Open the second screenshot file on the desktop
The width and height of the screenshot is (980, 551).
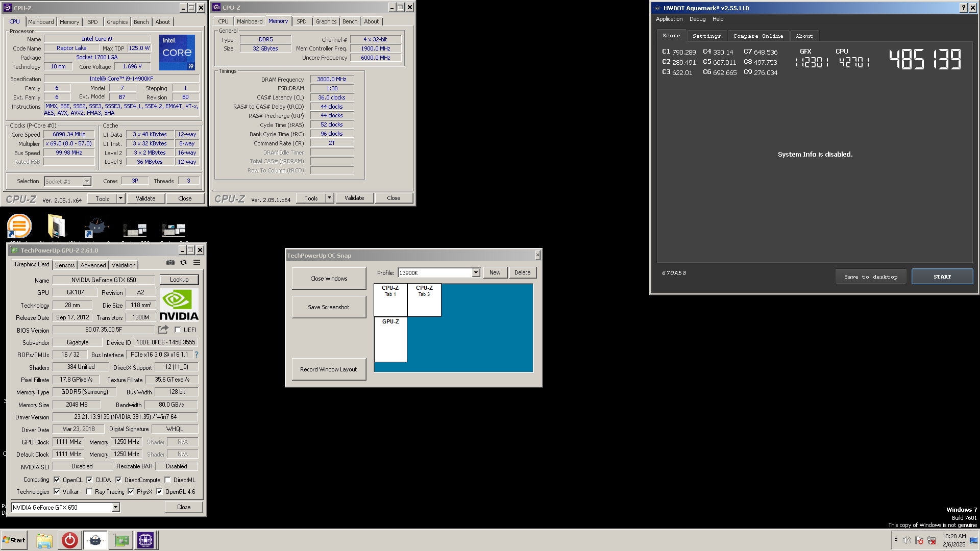[x=174, y=230]
